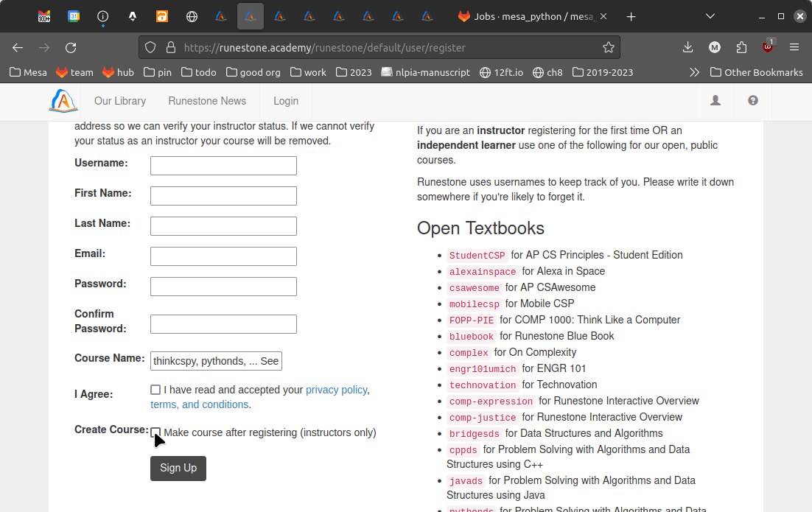This screenshot has width=812, height=512.
Task: Click the Username input field
Action: pyautogui.click(x=223, y=166)
